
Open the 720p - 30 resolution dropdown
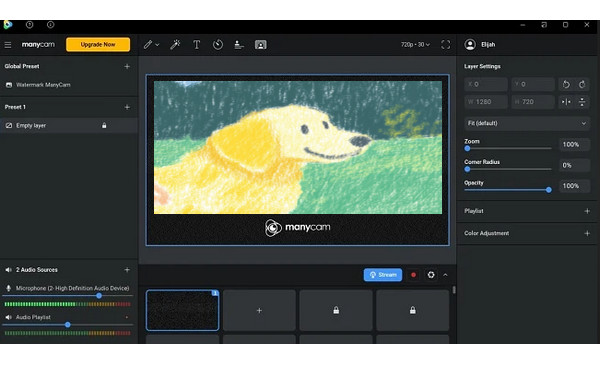coord(415,45)
